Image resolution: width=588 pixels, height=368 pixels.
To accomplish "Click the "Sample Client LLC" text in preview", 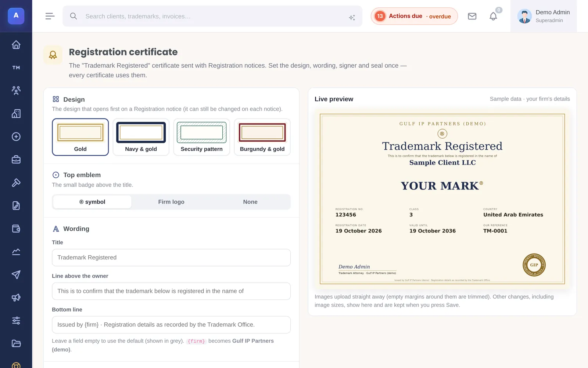I will (x=442, y=163).
